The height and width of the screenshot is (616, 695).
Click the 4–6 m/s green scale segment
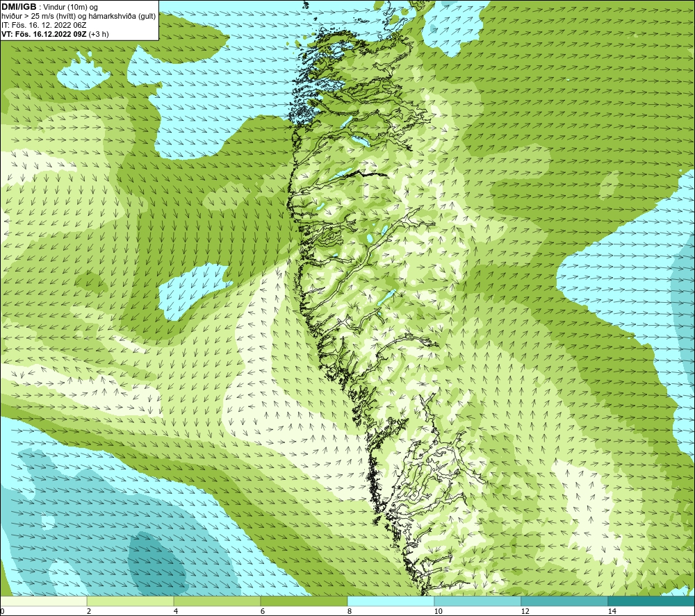217,601
